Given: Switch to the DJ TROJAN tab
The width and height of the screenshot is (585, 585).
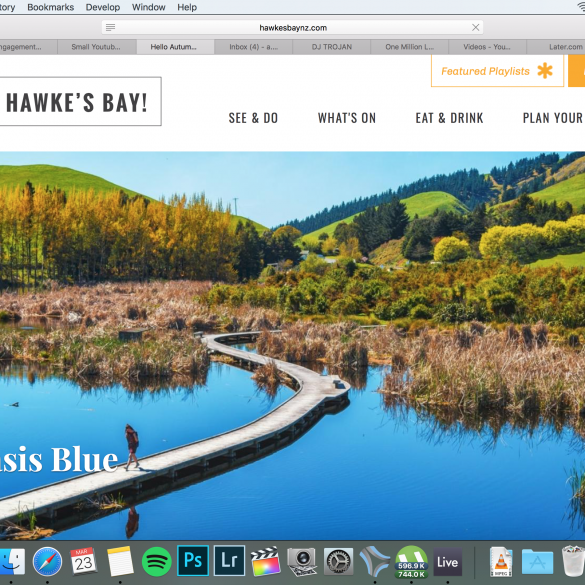Looking at the screenshot, I should click(332, 47).
